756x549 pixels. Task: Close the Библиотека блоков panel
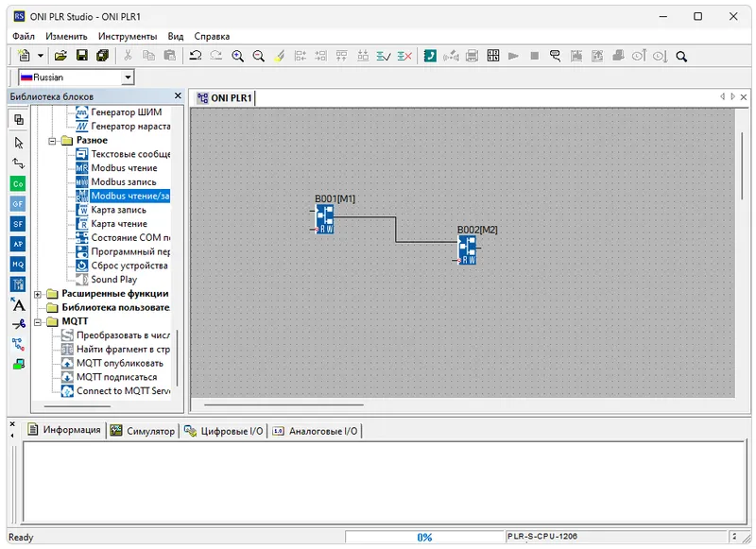pos(178,96)
